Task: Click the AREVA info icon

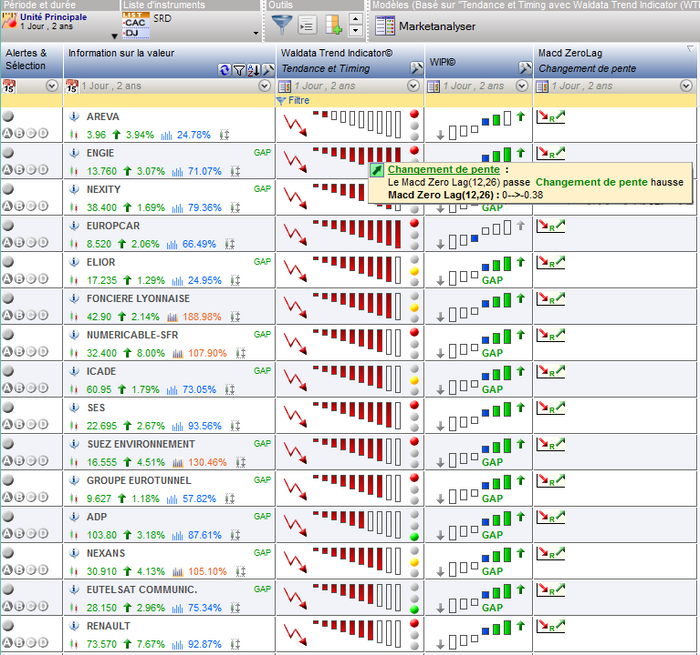Action: pos(74,117)
